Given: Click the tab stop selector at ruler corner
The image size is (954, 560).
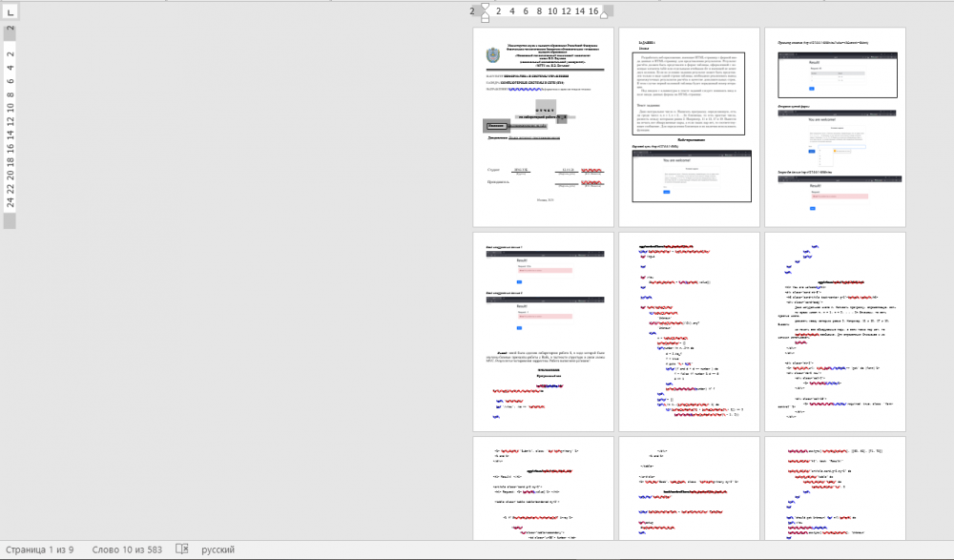Looking at the screenshot, I should [10, 10].
